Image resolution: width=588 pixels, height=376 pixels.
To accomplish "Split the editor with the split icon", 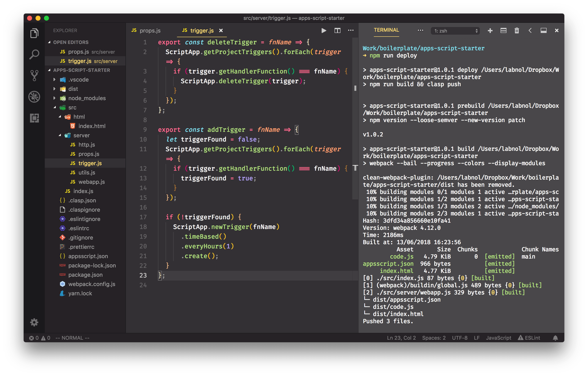I will pyautogui.click(x=337, y=30).
